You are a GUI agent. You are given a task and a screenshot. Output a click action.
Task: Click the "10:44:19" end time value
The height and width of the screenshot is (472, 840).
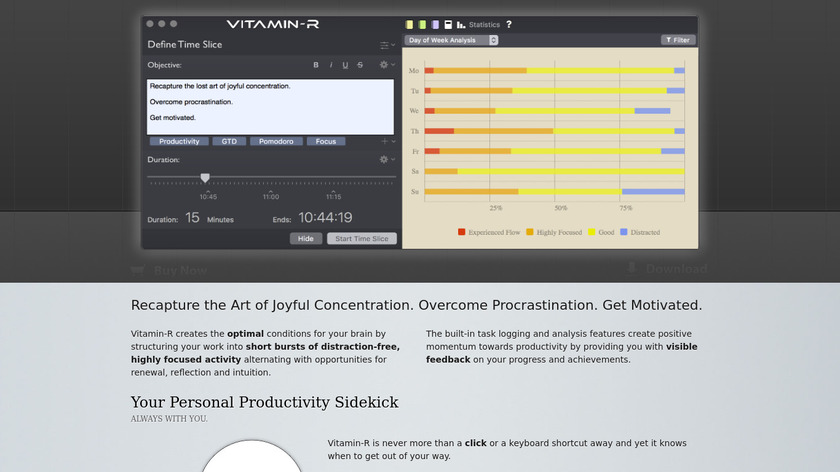tap(325, 217)
